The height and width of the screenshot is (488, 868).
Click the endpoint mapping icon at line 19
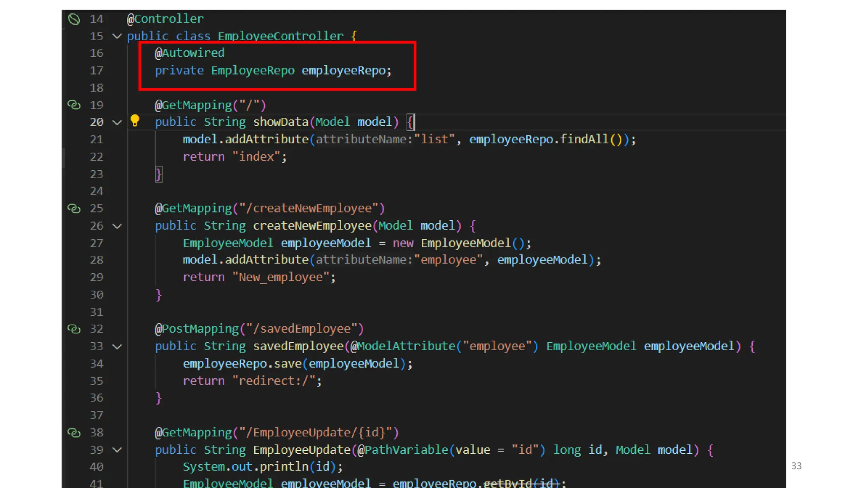point(74,105)
